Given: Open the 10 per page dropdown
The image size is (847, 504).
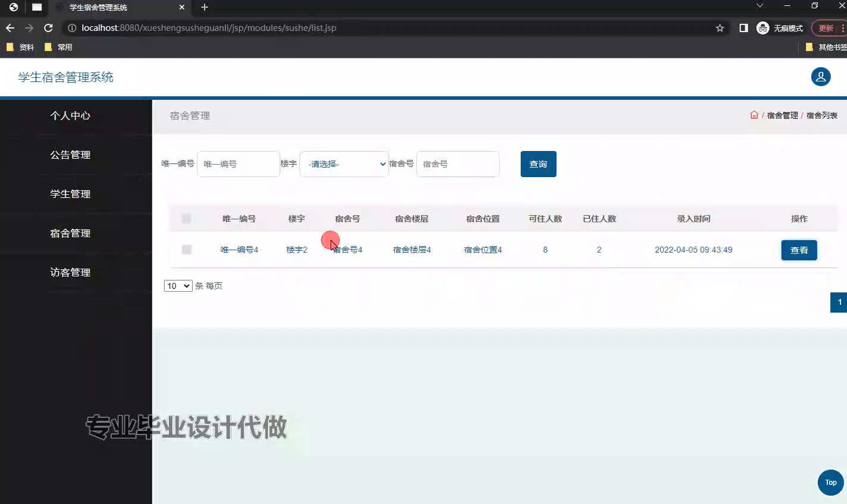Looking at the screenshot, I should (x=178, y=286).
